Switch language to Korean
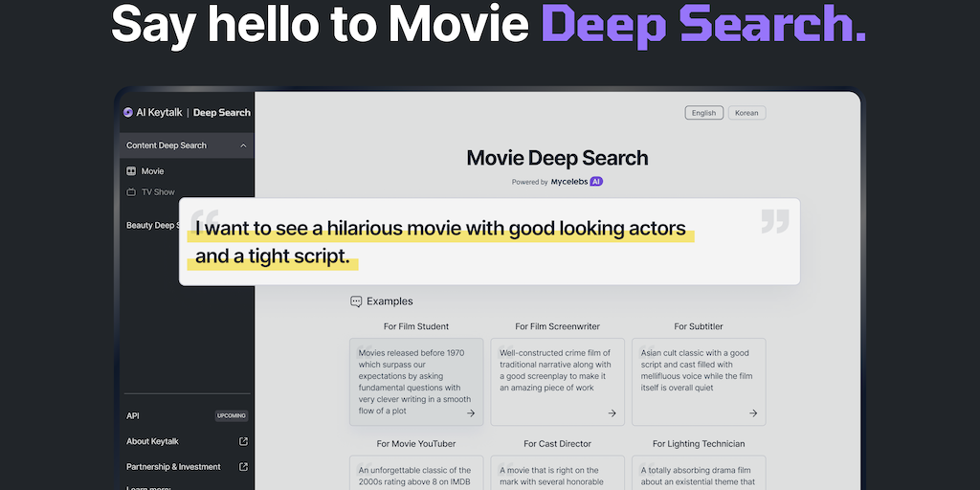 [x=746, y=113]
